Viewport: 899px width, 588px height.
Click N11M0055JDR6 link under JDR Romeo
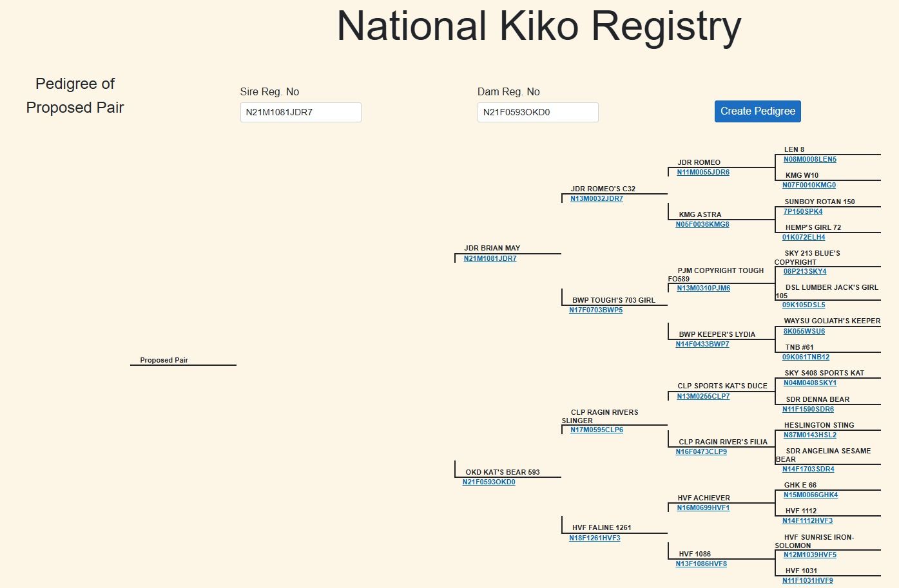pos(703,172)
